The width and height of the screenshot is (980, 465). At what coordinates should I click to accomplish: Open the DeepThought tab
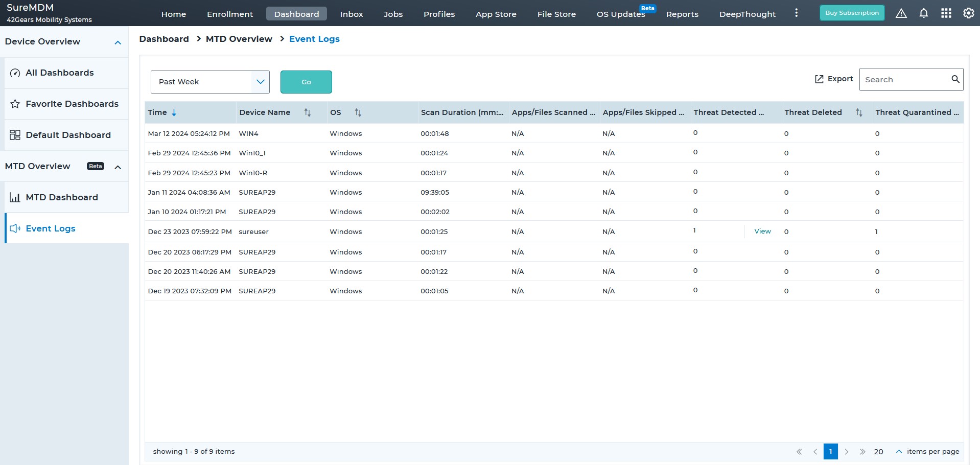(x=747, y=14)
